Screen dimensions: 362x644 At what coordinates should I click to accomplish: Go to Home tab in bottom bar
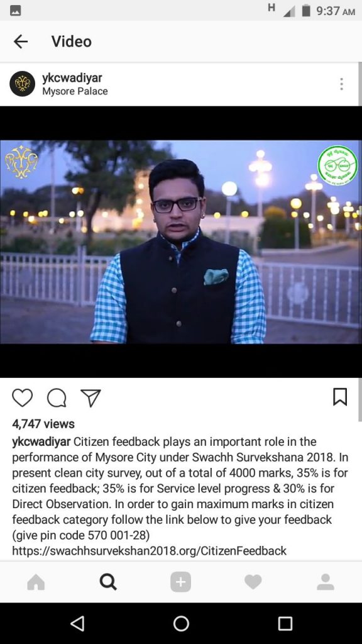[36, 582]
